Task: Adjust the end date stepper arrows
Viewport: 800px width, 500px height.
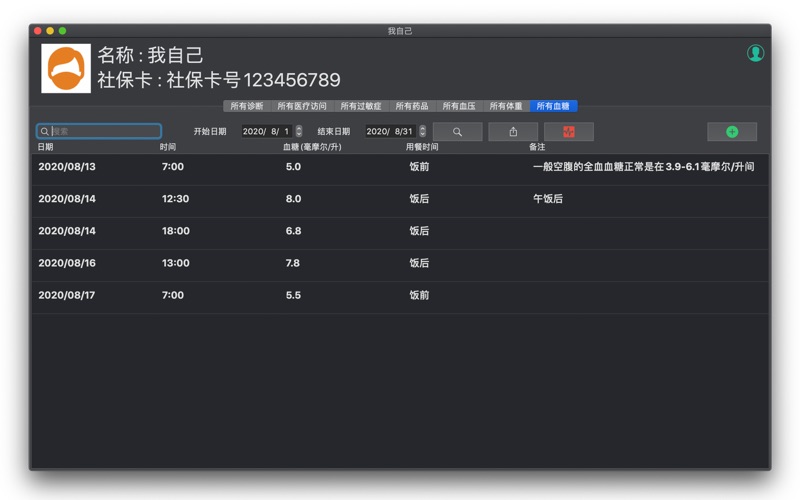Action: (x=422, y=131)
